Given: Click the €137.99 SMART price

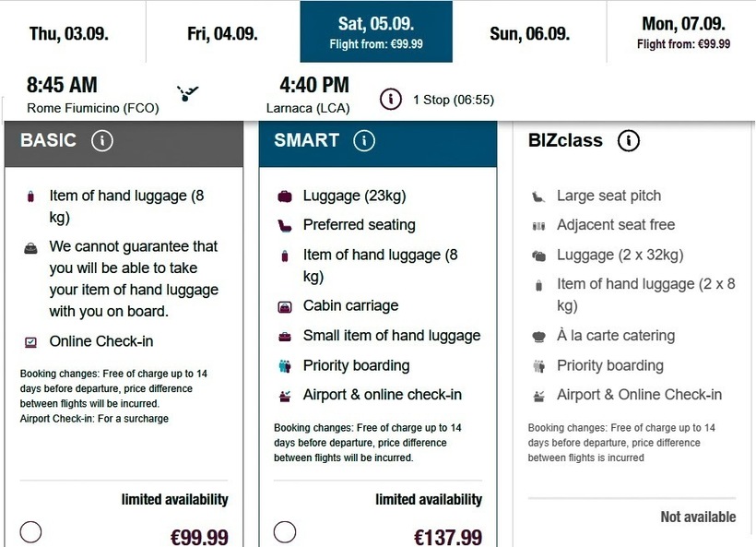Looking at the screenshot, I should pos(447,537).
